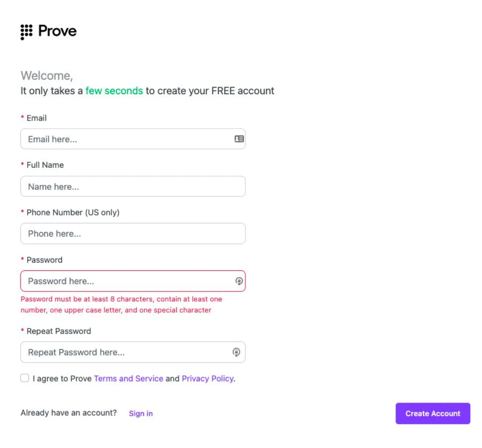Click the green 'few seconds' text

pos(114,90)
